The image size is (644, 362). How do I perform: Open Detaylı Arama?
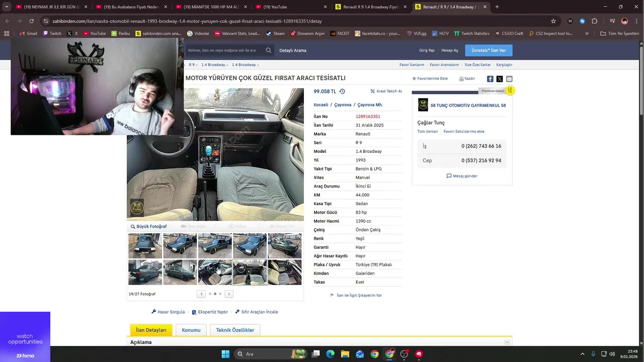pos(293,50)
